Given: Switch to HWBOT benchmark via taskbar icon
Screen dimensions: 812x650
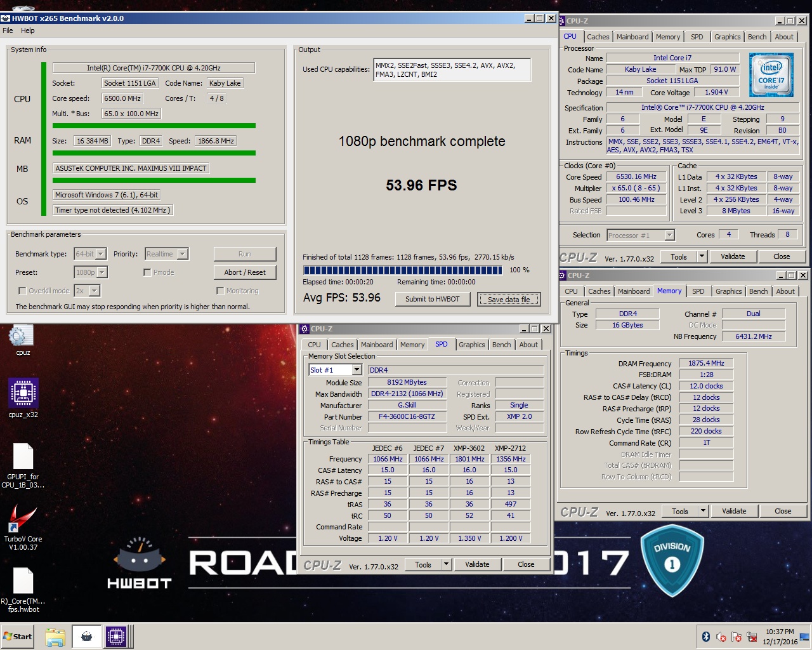Looking at the screenshot, I should point(87,637).
